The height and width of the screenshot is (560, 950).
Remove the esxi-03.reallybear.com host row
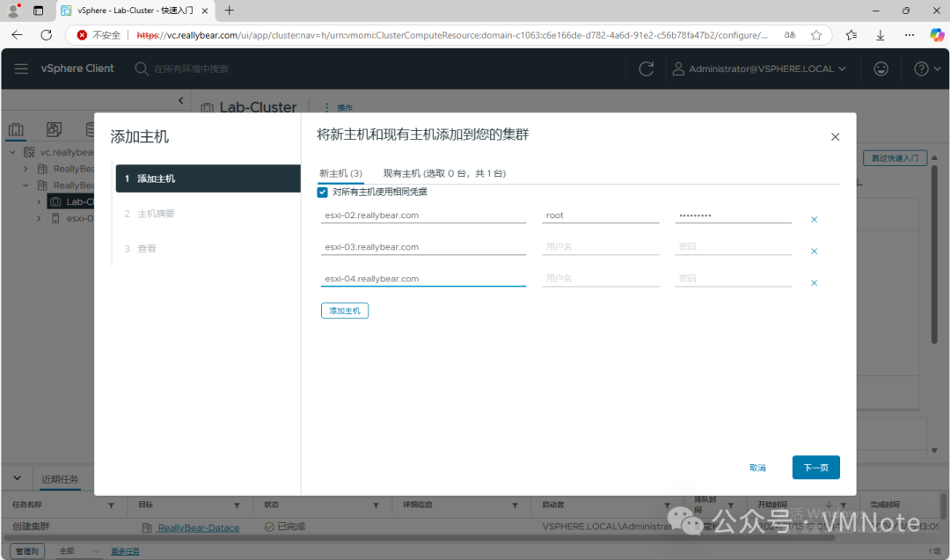click(x=814, y=251)
